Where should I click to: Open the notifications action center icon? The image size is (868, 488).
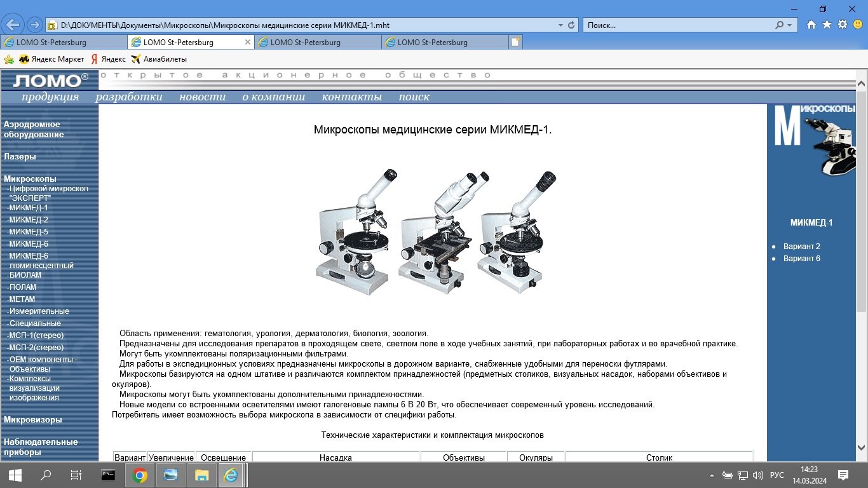point(843,475)
